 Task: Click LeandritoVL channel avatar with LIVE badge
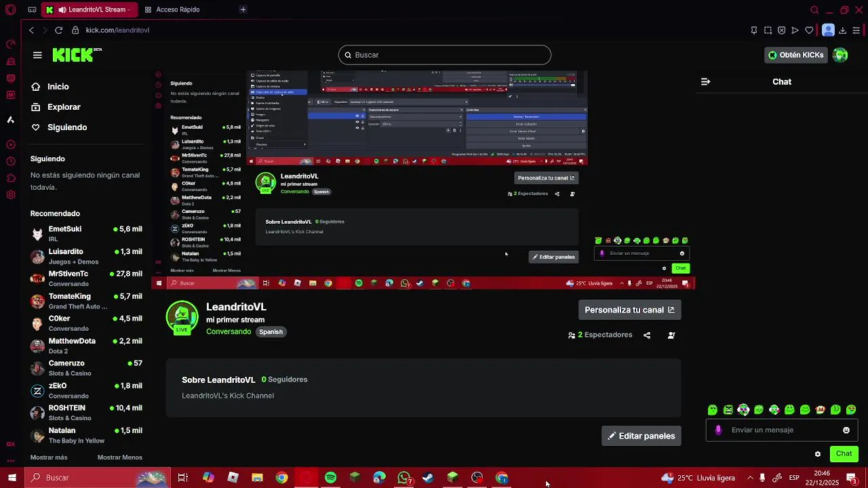(x=182, y=318)
